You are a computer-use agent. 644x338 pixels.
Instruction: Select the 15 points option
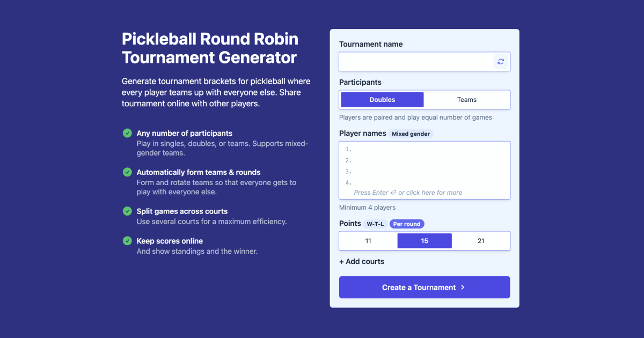424,240
